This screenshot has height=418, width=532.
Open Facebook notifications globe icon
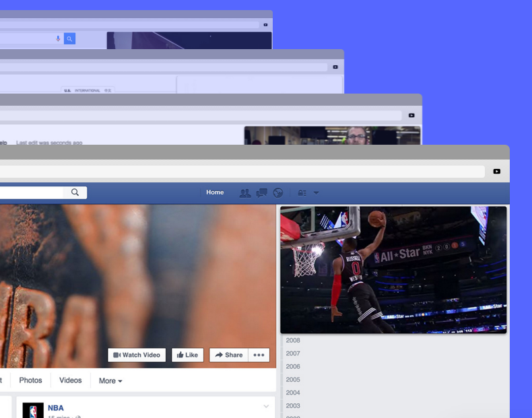tap(278, 193)
